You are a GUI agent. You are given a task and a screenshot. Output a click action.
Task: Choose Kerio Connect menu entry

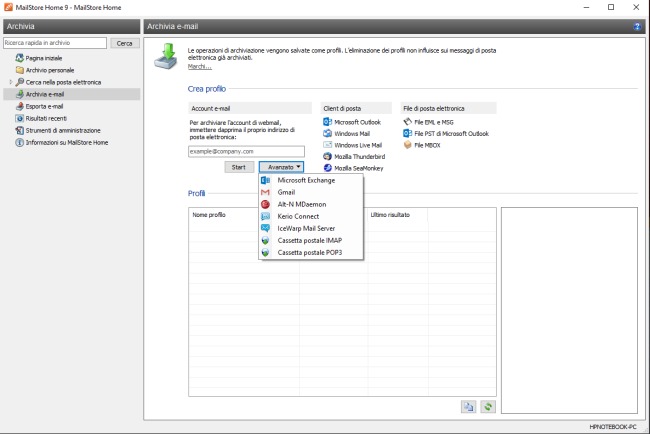pyautogui.click(x=311, y=216)
